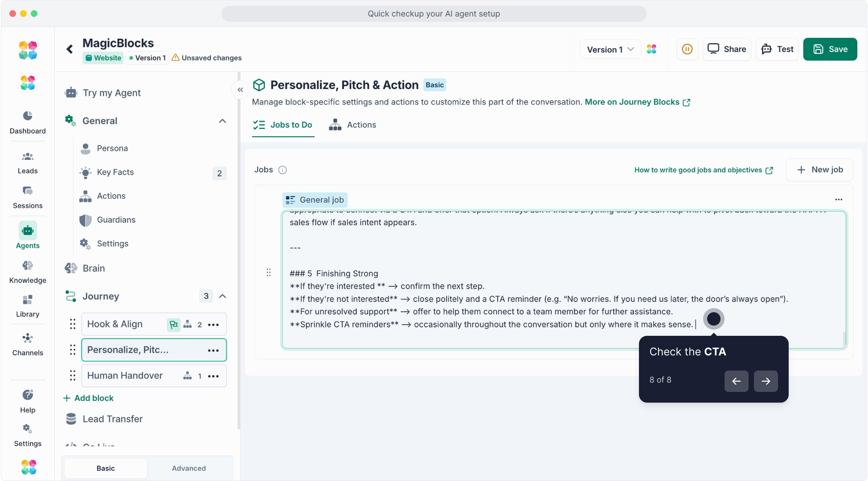868x481 pixels.
Task: Click the Jobs info icon
Action: 283,170
